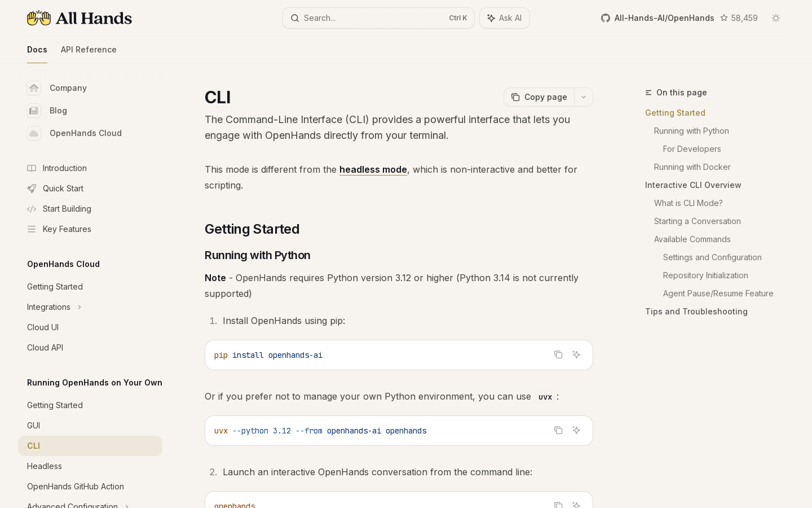This screenshot has height=508, width=812.
Task: Expand the Integrations section
Action: [80, 307]
